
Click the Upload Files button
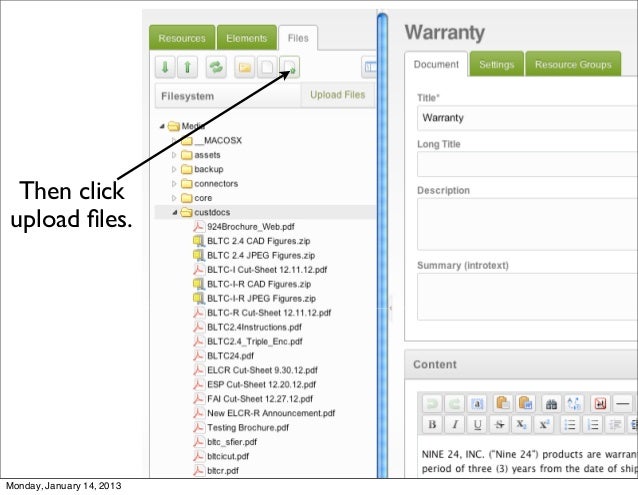click(337, 95)
